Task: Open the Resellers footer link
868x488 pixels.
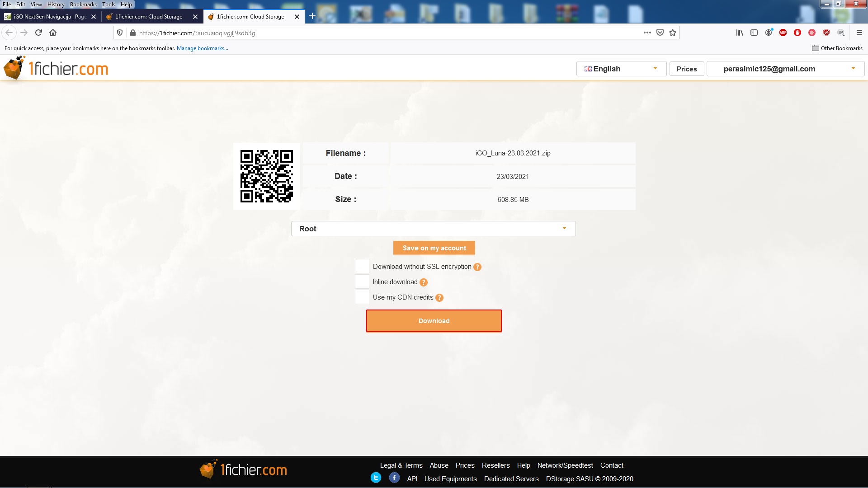Action: coord(495,465)
